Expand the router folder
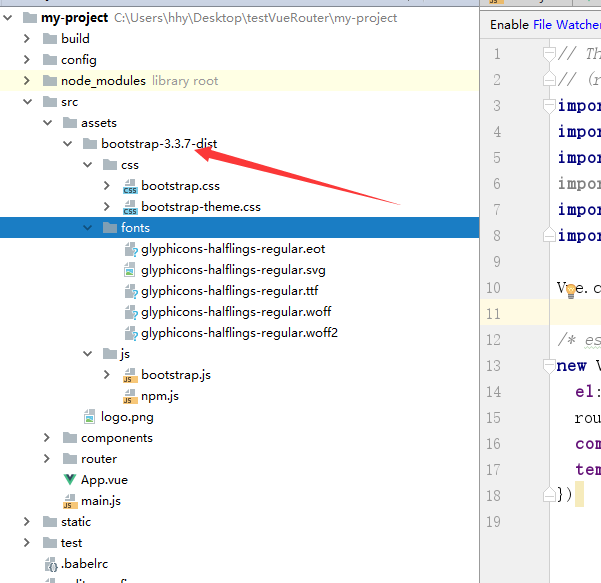This screenshot has height=583, width=601. point(46,458)
